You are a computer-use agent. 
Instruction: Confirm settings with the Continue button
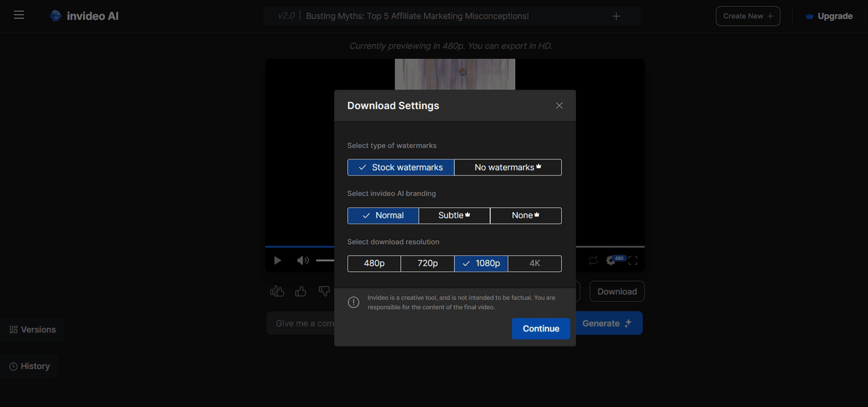[541, 328]
